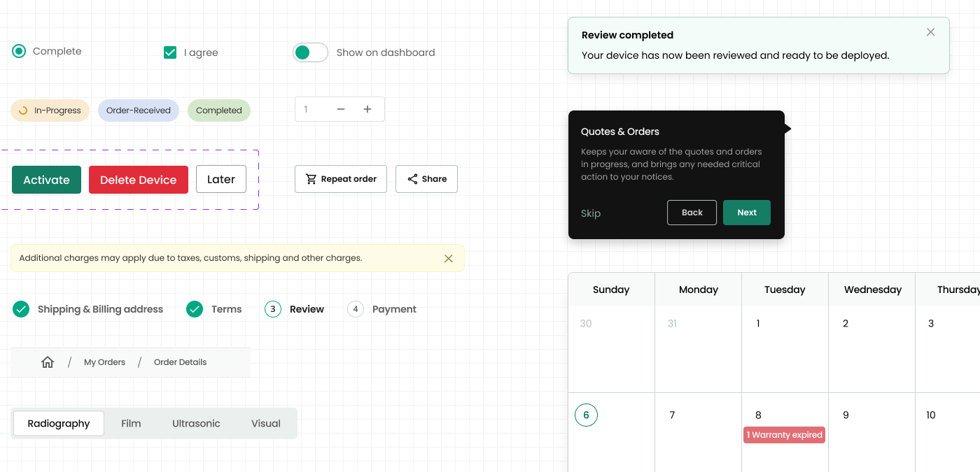Open the Review step label
The image size is (980, 472).
[x=307, y=309]
